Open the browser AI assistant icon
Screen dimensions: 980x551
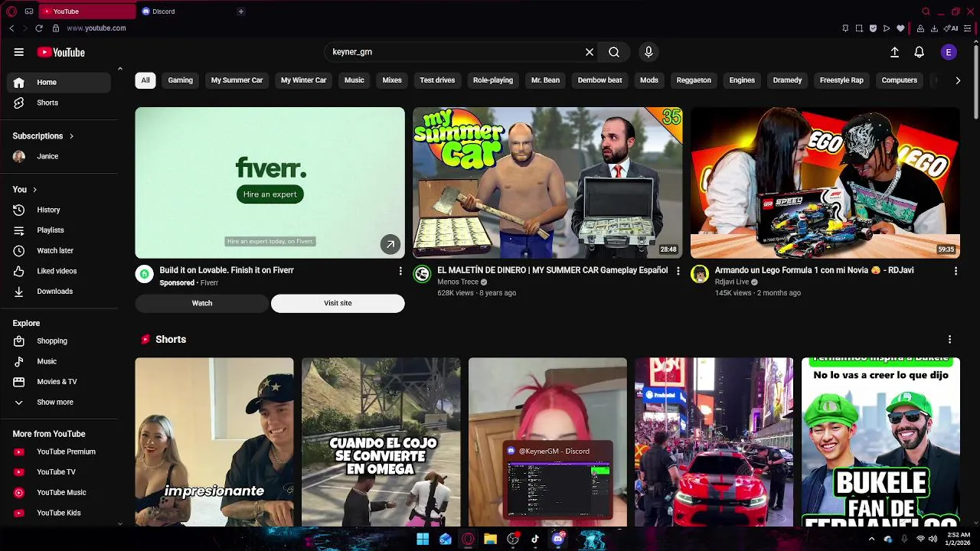(x=952, y=28)
